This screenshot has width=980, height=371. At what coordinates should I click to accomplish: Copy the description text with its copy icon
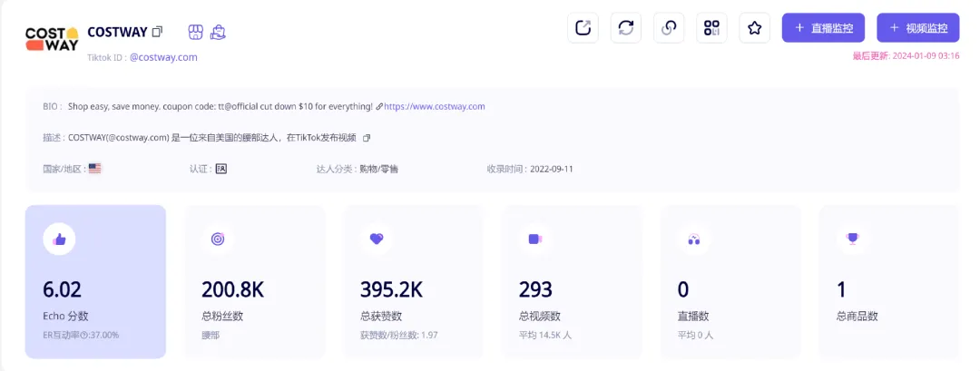click(x=367, y=137)
